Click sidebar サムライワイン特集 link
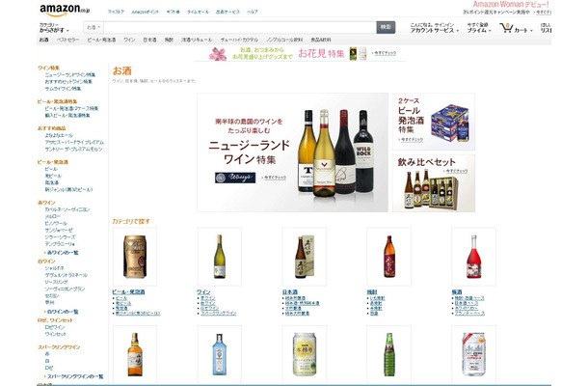The height and width of the screenshot is (386, 588). [63, 89]
